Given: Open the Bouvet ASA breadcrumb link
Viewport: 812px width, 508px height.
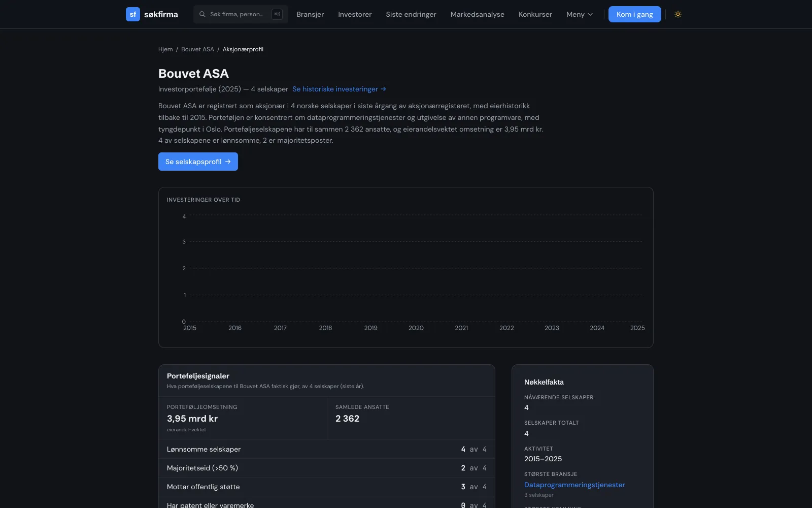Looking at the screenshot, I should click(x=197, y=49).
